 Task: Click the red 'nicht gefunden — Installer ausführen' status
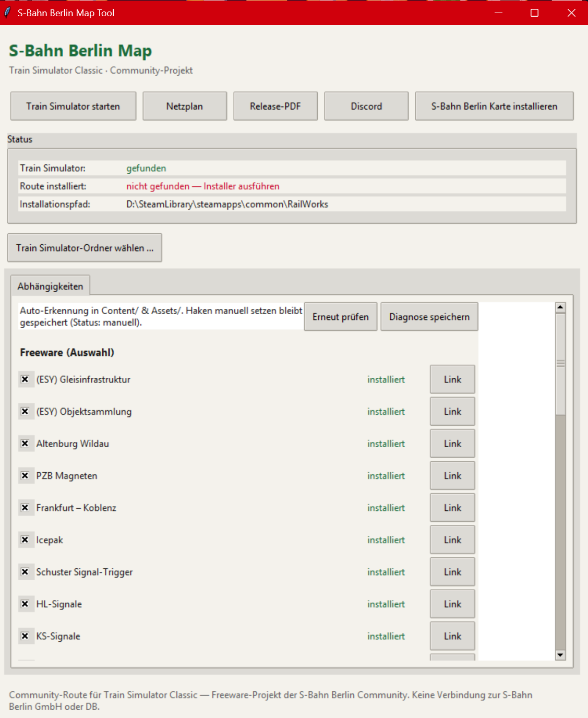click(203, 186)
